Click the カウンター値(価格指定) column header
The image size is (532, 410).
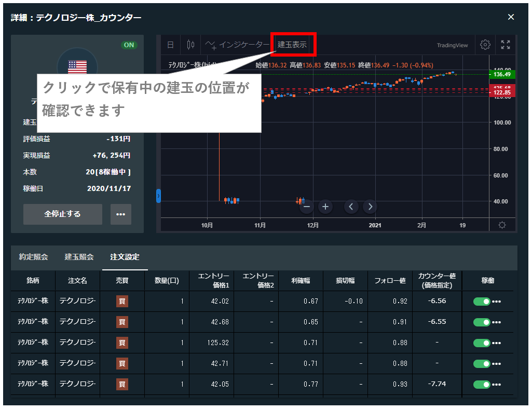(x=437, y=280)
